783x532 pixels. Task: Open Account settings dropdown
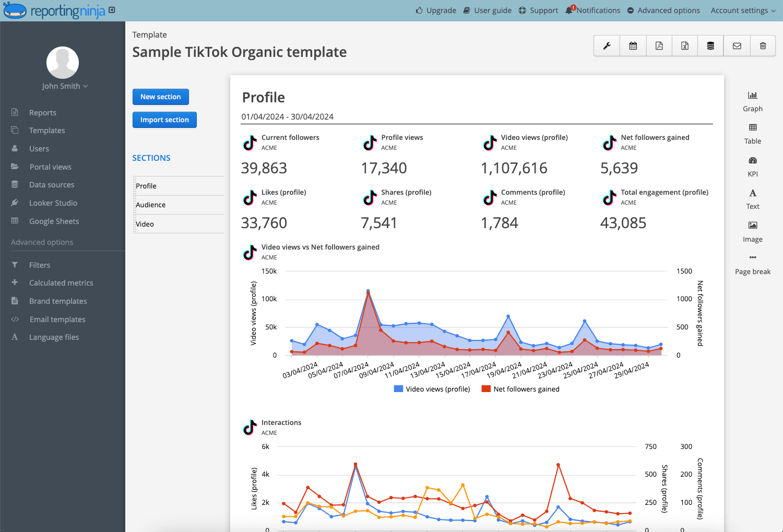point(743,10)
